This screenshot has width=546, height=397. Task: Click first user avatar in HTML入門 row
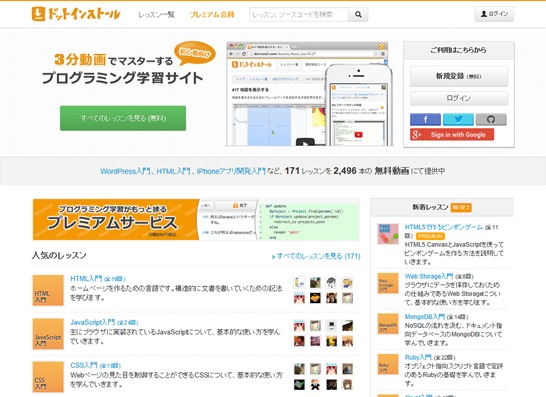(x=299, y=282)
